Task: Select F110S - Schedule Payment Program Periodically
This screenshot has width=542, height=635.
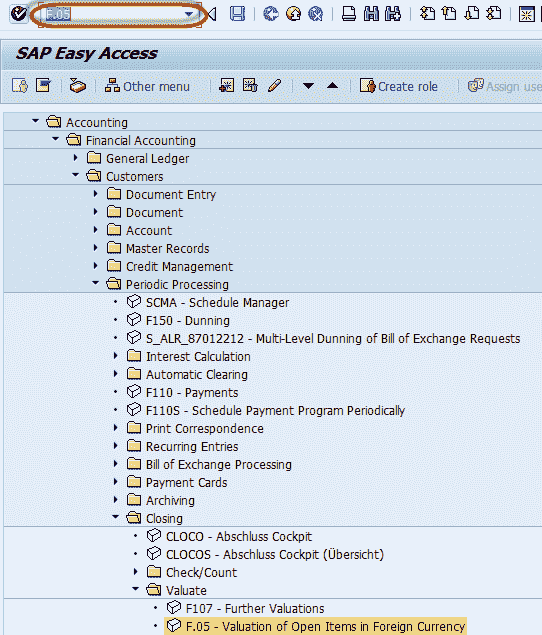Action: (x=275, y=411)
